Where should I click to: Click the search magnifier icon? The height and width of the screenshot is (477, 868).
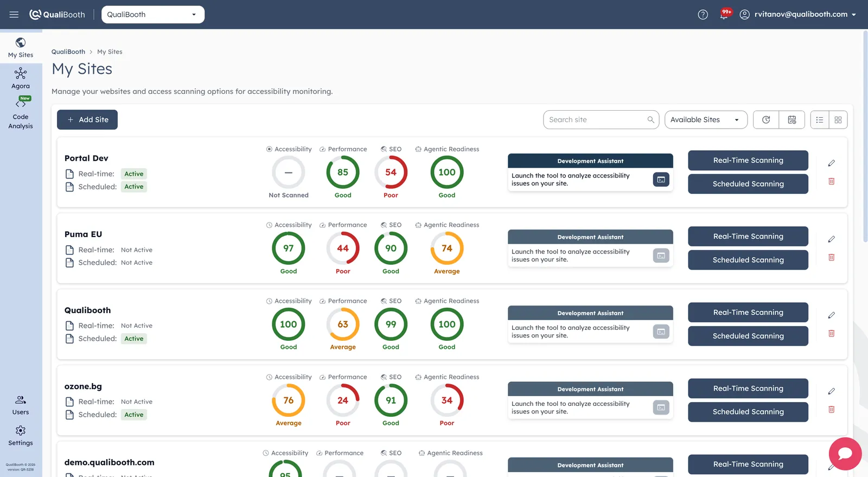(650, 120)
